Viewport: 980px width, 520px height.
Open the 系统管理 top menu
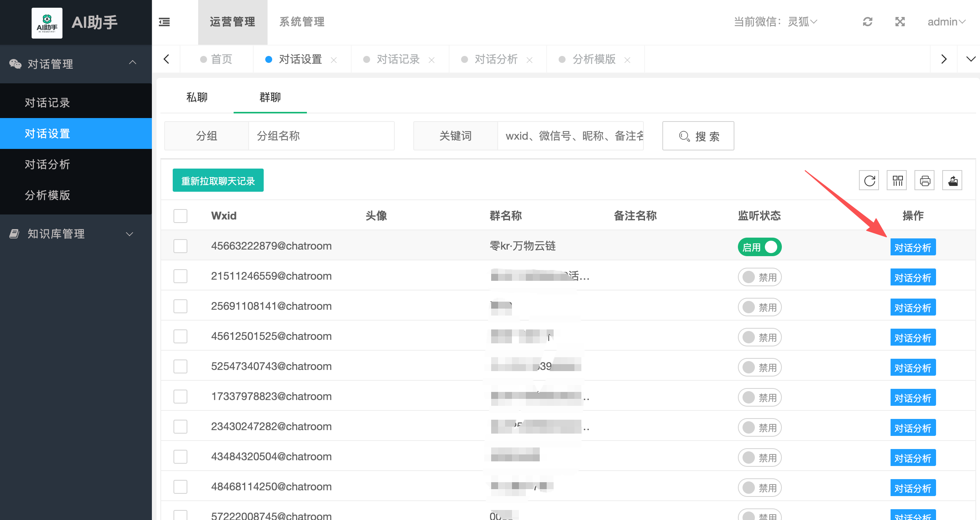(x=302, y=22)
